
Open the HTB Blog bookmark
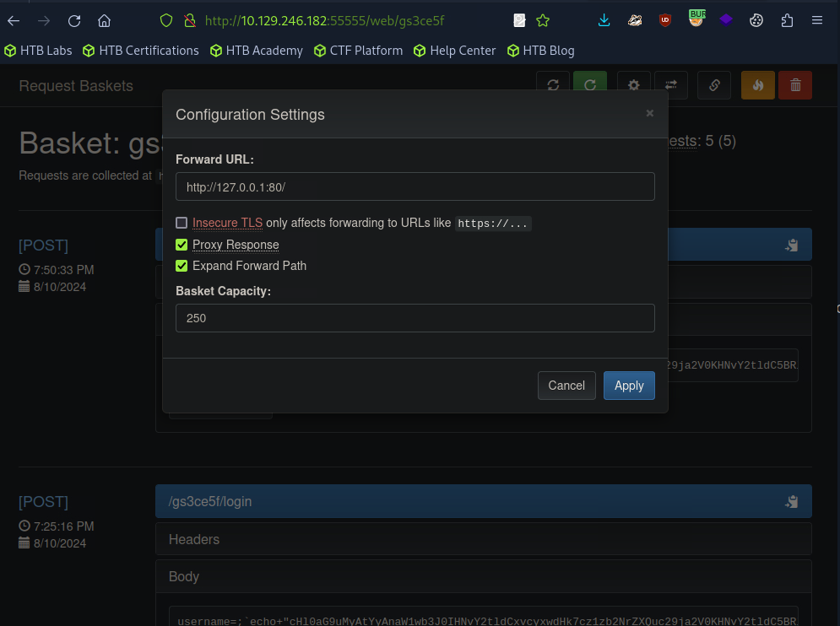(x=540, y=51)
